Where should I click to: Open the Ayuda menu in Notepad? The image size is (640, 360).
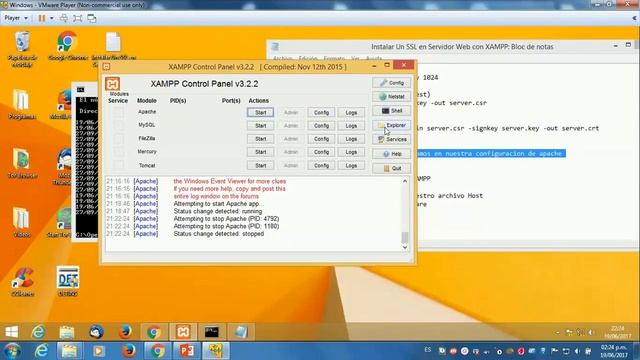[x=374, y=59]
